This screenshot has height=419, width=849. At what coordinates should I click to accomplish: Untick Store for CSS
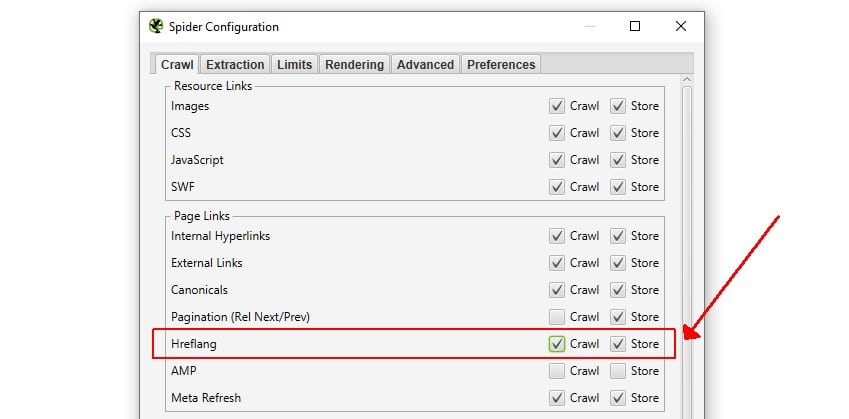tap(618, 133)
